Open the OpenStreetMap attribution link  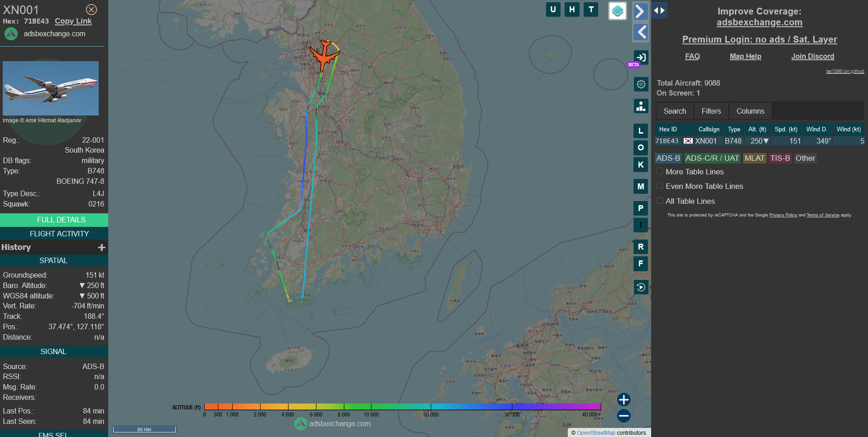tap(596, 433)
